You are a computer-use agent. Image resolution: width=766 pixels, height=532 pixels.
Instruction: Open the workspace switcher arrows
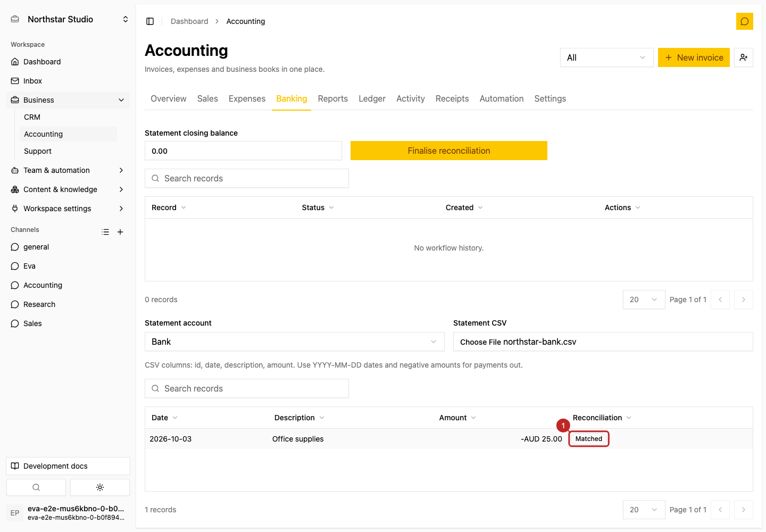[126, 19]
